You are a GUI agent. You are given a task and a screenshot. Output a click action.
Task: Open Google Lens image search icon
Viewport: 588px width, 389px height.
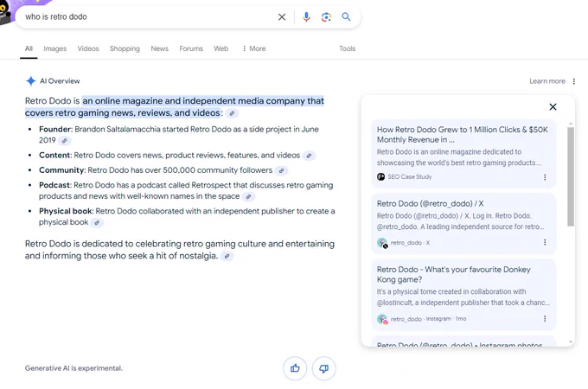click(326, 17)
